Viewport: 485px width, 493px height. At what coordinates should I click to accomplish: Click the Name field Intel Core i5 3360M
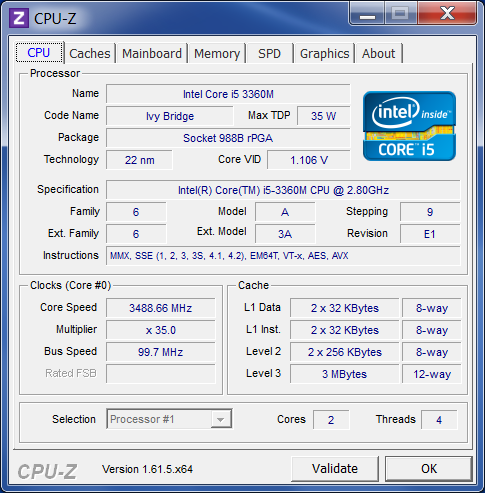pyautogui.click(x=228, y=94)
